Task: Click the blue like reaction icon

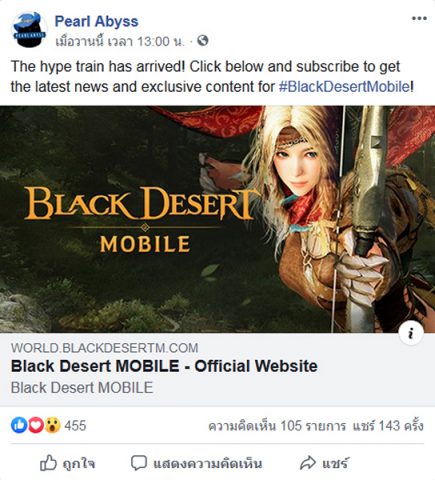Action: 19,425
